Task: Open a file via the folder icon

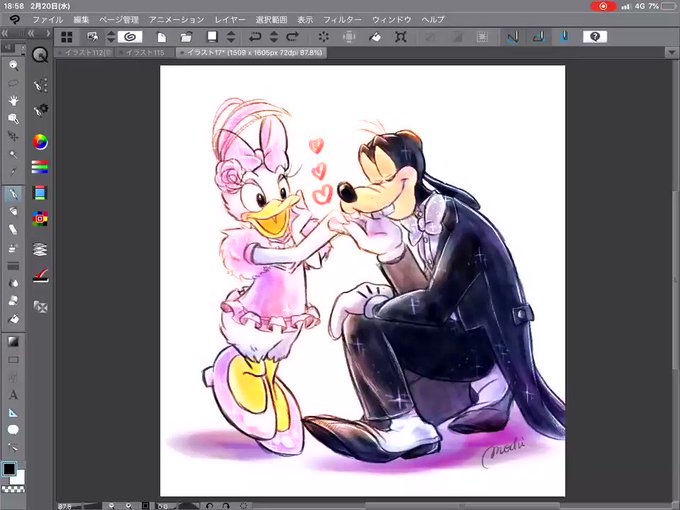Action: pos(186,37)
